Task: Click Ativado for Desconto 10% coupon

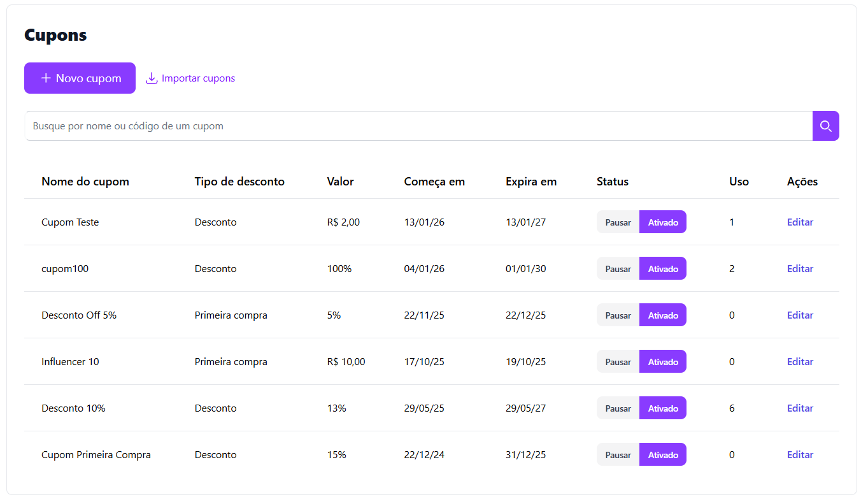Action: coord(663,408)
